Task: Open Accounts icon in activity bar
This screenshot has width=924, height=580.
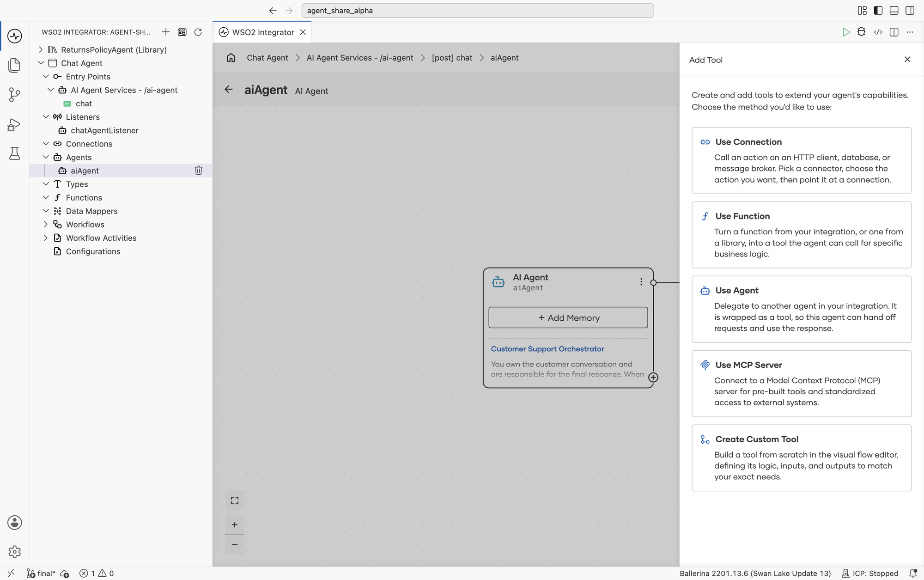Action: pos(14,522)
